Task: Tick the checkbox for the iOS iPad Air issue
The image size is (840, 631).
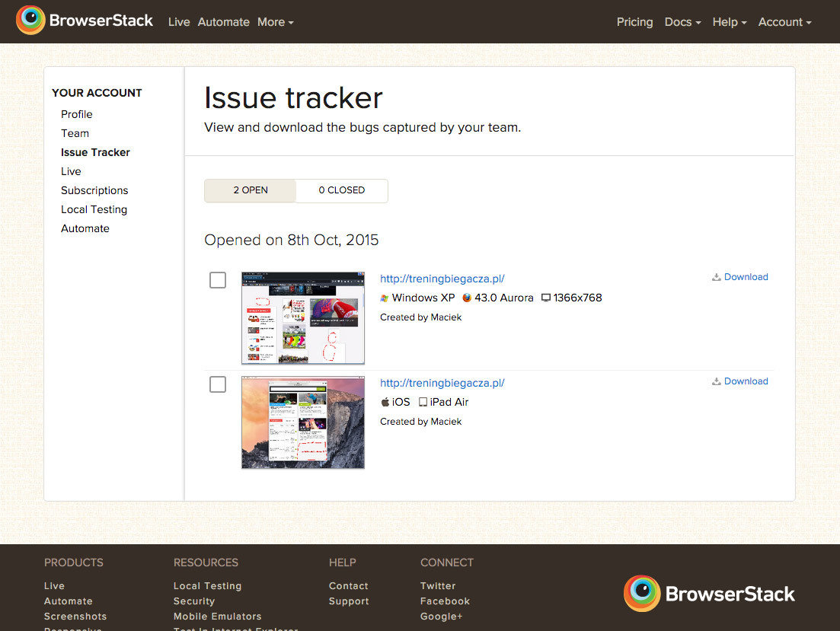Action: pyautogui.click(x=218, y=384)
